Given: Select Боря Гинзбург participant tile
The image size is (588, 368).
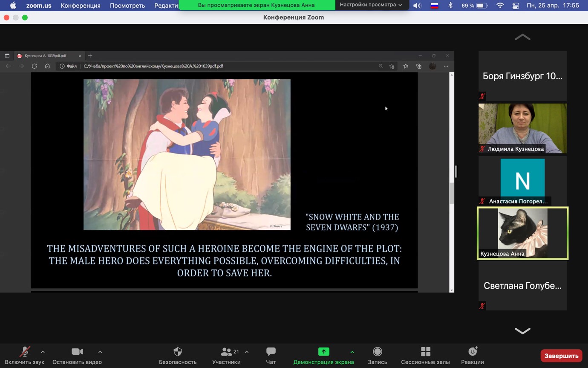Looking at the screenshot, I should coord(522,76).
